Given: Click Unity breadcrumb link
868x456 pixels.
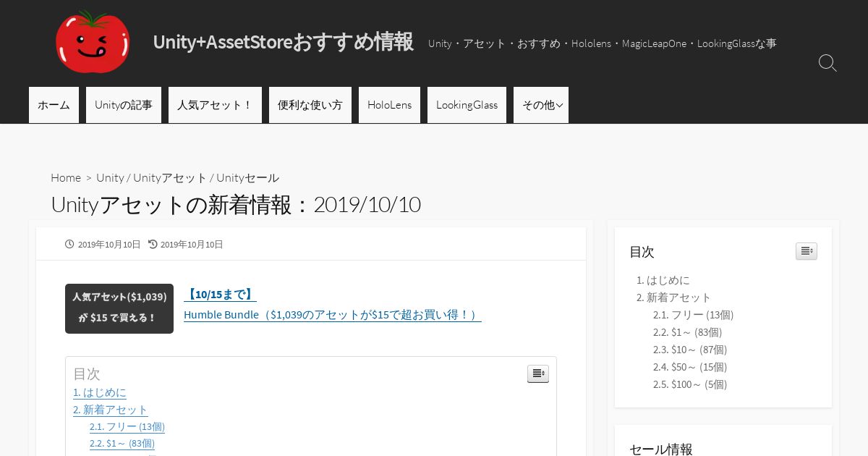Looking at the screenshot, I should 110,177.
